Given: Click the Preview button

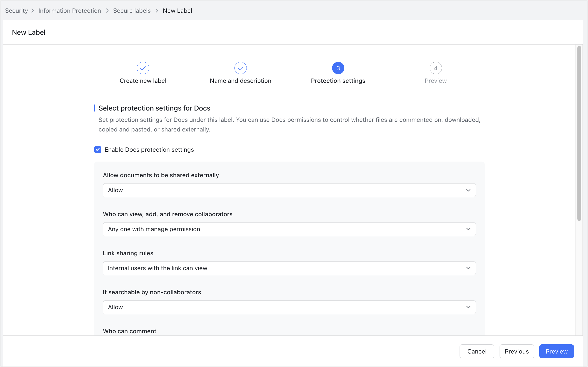Looking at the screenshot, I should point(556,351).
